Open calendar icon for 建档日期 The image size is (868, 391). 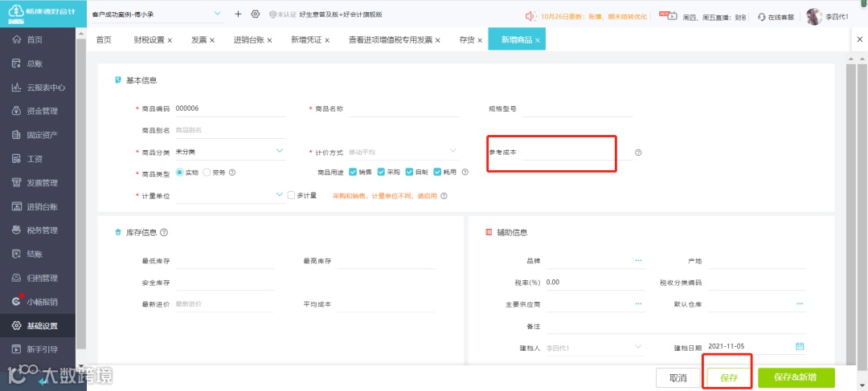800,346
